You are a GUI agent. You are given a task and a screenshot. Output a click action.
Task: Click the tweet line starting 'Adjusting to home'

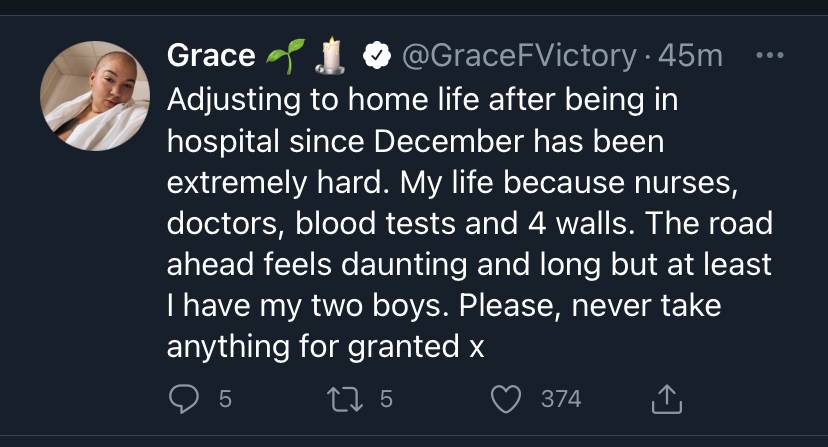pyautogui.click(x=422, y=100)
